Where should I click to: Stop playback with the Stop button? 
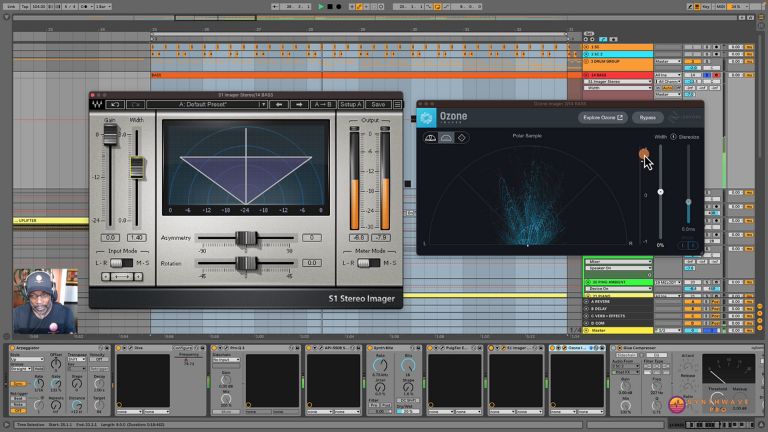pos(330,6)
